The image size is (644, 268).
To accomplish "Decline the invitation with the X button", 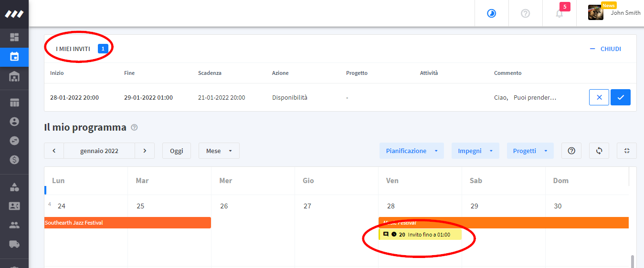I will (x=599, y=97).
